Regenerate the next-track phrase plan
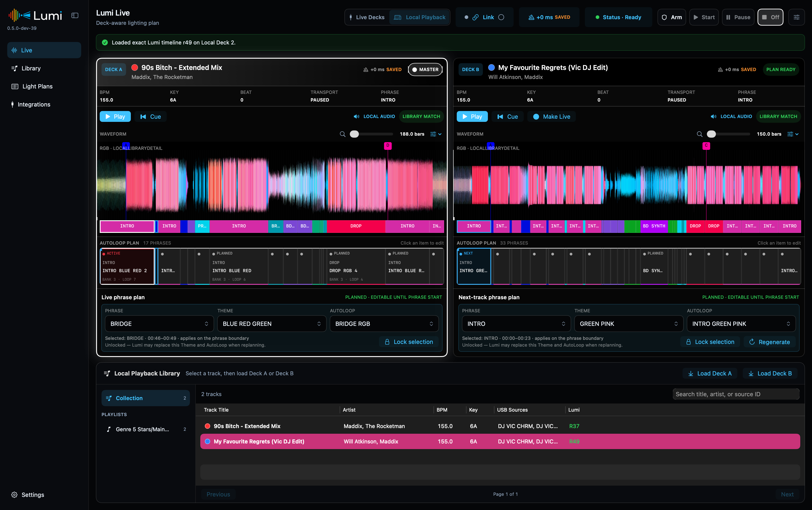 tap(769, 342)
